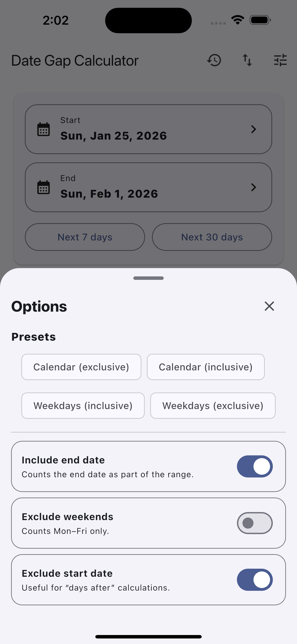Tap the Options sheet drag handle

[148, 278]
